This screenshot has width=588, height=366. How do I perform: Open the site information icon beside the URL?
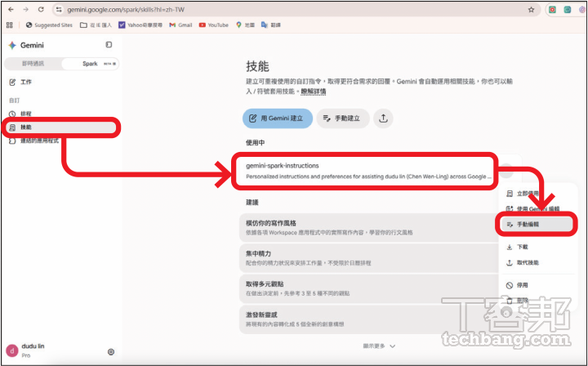(x=59, y=10)
